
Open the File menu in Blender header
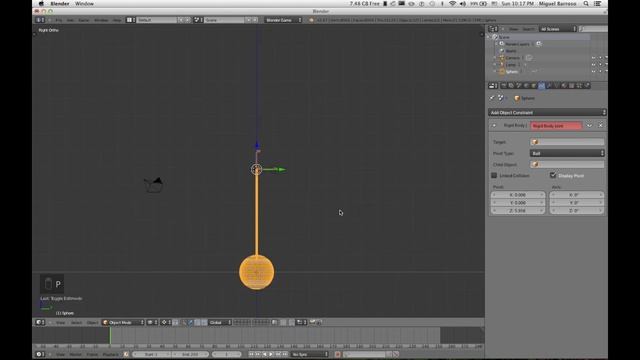coord(59,20)
